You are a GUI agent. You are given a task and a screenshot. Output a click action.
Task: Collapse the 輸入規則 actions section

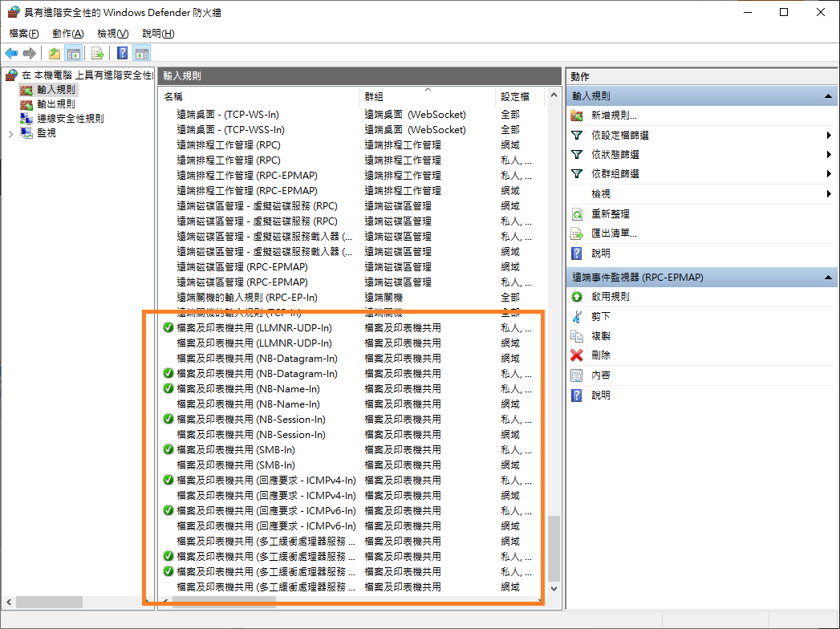point(828,96)
